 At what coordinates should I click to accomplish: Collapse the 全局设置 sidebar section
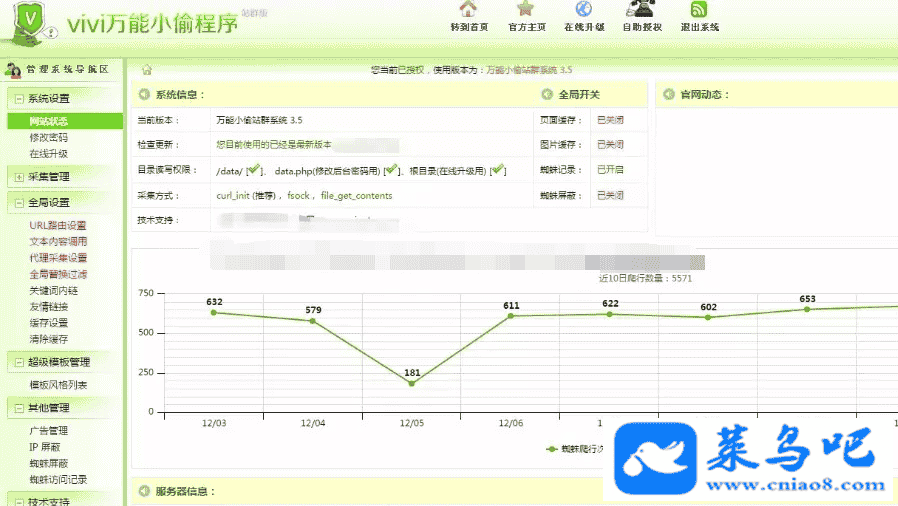pos(20,203)
